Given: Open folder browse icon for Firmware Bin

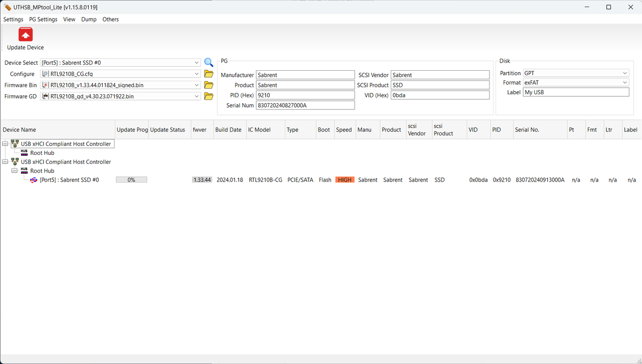Looking at the screenshot, I should 209,85.
